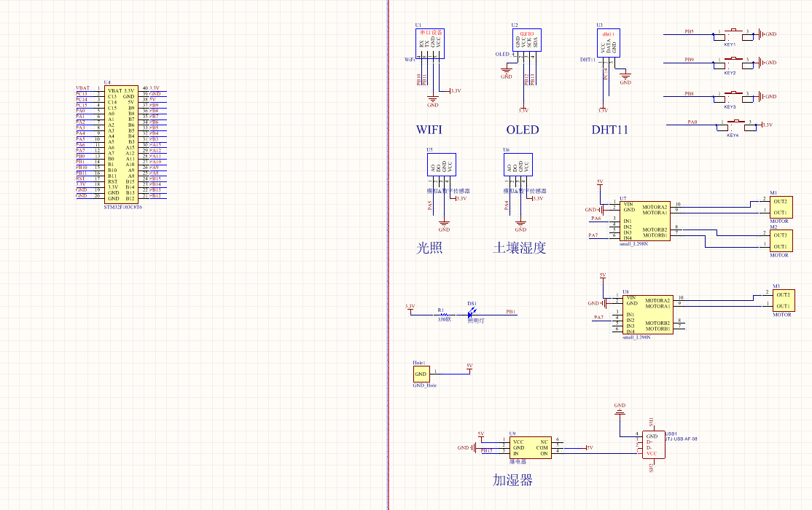This screenshot has height=510, width=812.
Task: Select the WIFI title text
Action: 429,130
